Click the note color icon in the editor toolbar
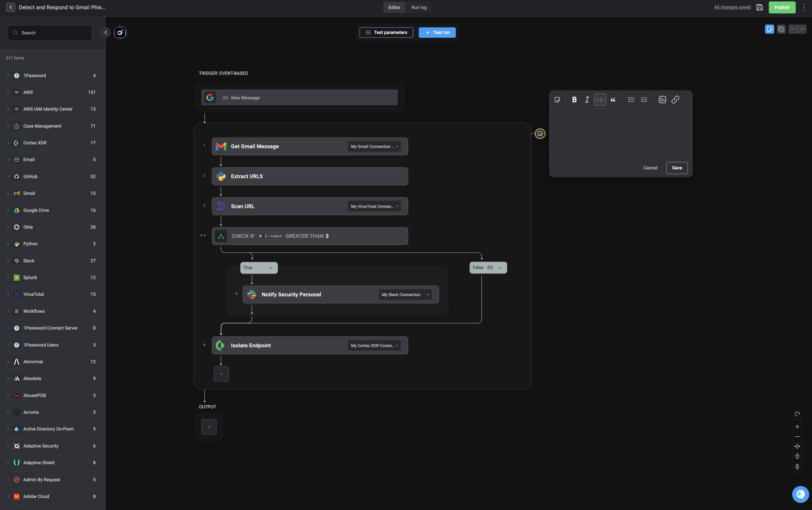 (x=557, y=100)
